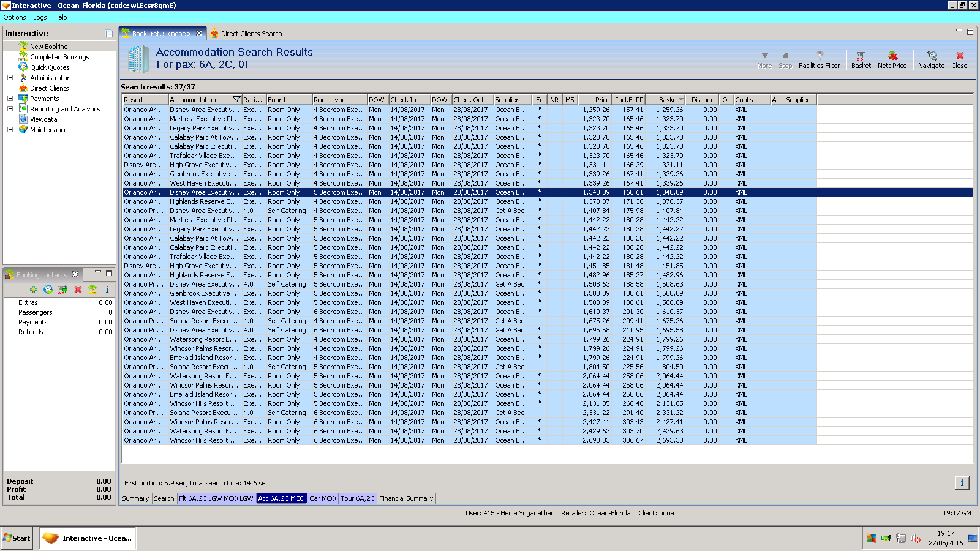Expand the Reporting and Analytics node
Screen dimensions: 980x551
click(10, 109)
